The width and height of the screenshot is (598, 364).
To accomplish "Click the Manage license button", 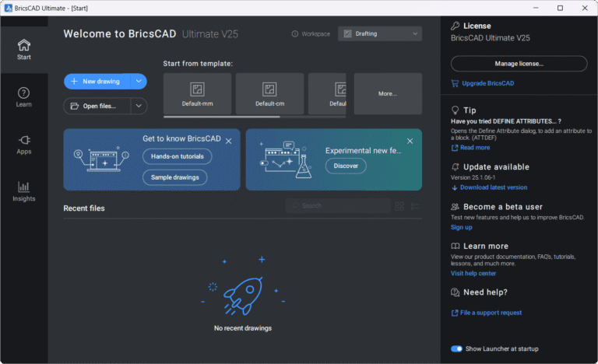I will [519, 64].
